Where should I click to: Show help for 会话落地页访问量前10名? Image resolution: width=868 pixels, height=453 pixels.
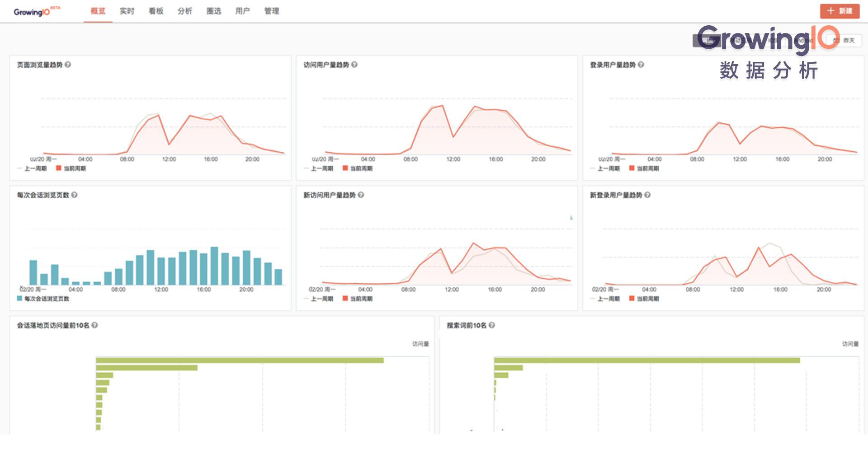pos(94,325)
